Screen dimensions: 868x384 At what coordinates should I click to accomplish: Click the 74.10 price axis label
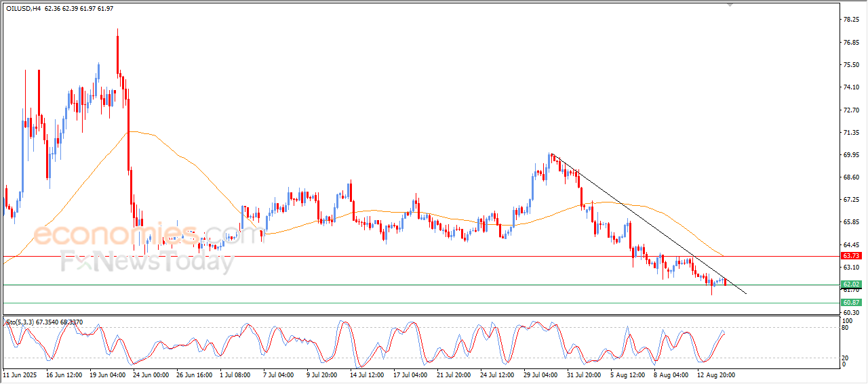pos(852,87)
